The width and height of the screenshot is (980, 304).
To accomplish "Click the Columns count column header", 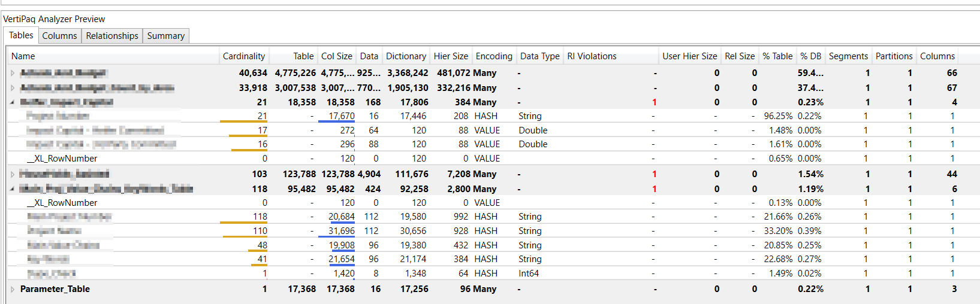I will 937,56.
